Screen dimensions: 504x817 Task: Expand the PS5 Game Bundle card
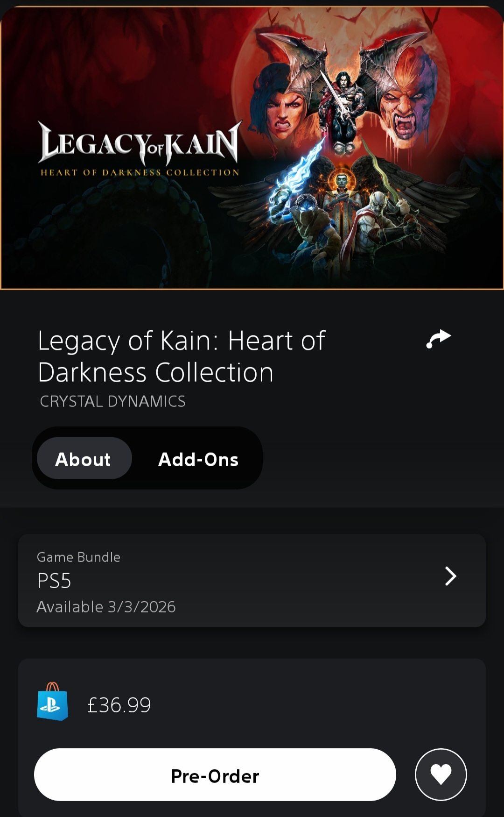tap(252, 581)
